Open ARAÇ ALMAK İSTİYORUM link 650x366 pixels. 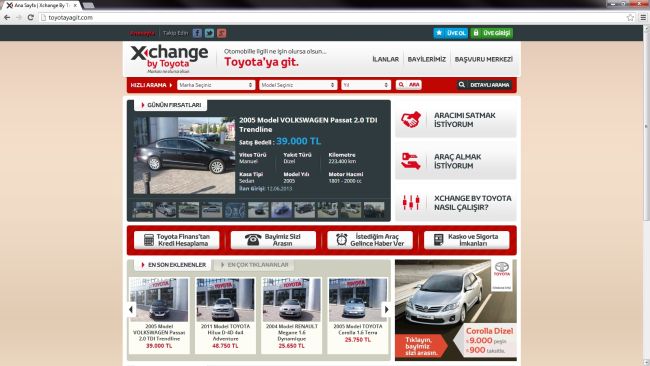point(457,161)
